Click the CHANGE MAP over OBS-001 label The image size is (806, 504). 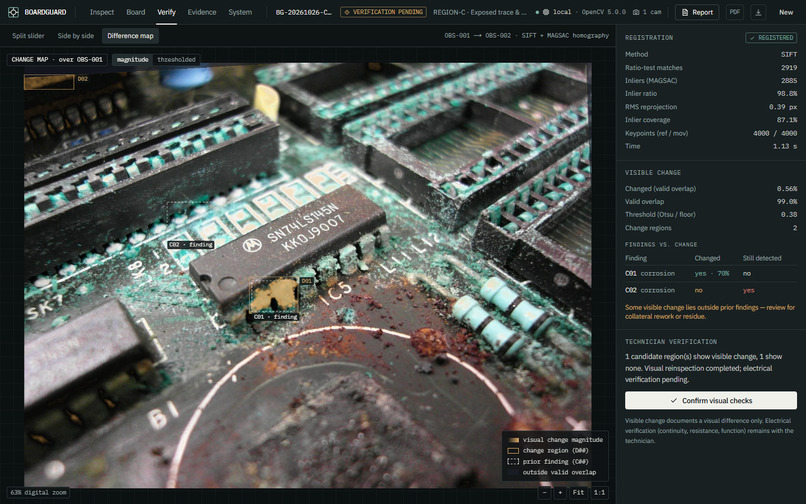pos(57,60)
